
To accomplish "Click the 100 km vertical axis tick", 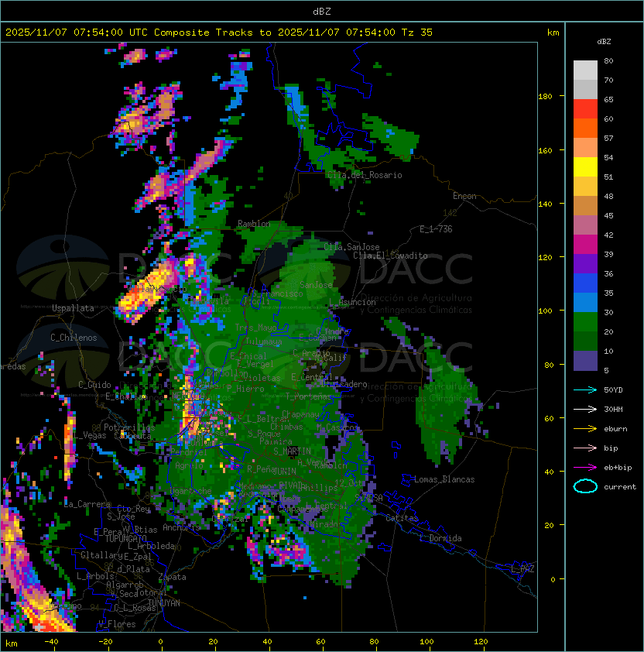I will pyautogui.click(x=545, y=311).
